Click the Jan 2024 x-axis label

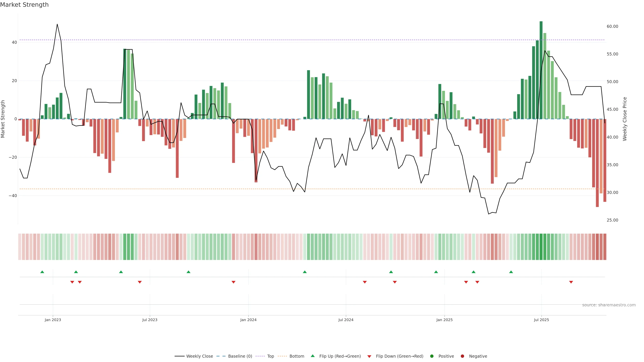tap(248, 320)
